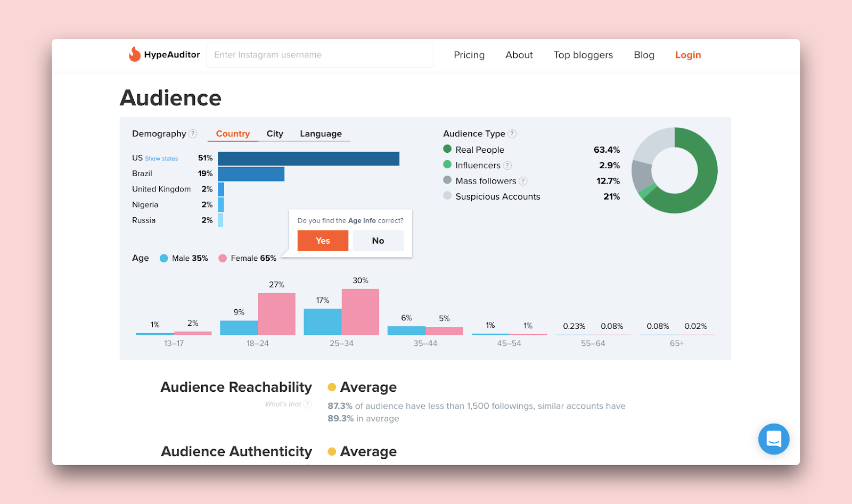Click the HypeAuditor flame logo
852x504 pixels.
click(x=133, y=54)
